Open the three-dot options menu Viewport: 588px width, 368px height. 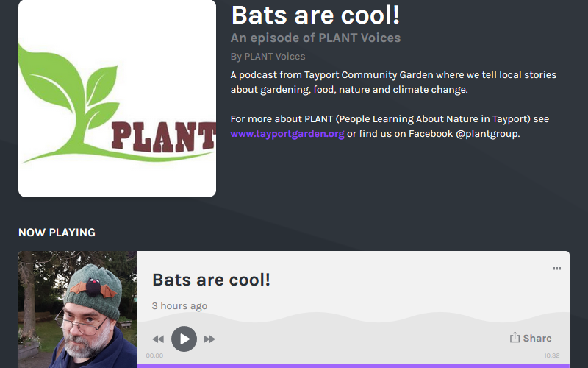tap(557, 269)
